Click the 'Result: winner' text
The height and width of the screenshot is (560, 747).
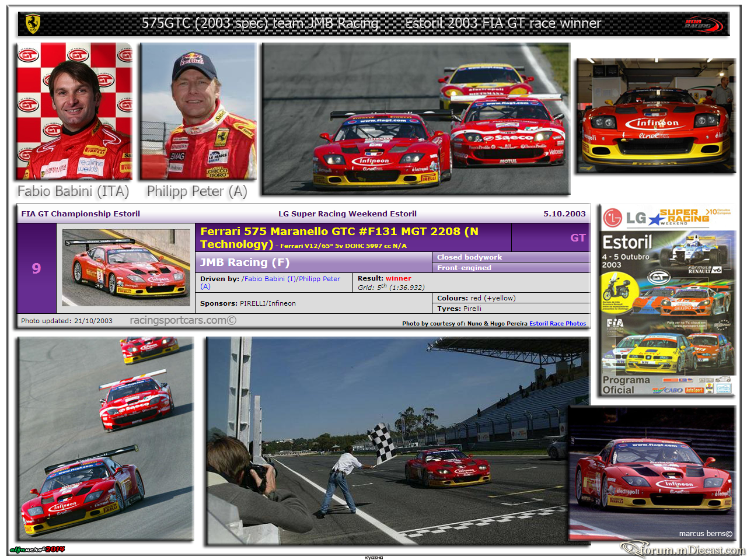click(x=385, y=278)
